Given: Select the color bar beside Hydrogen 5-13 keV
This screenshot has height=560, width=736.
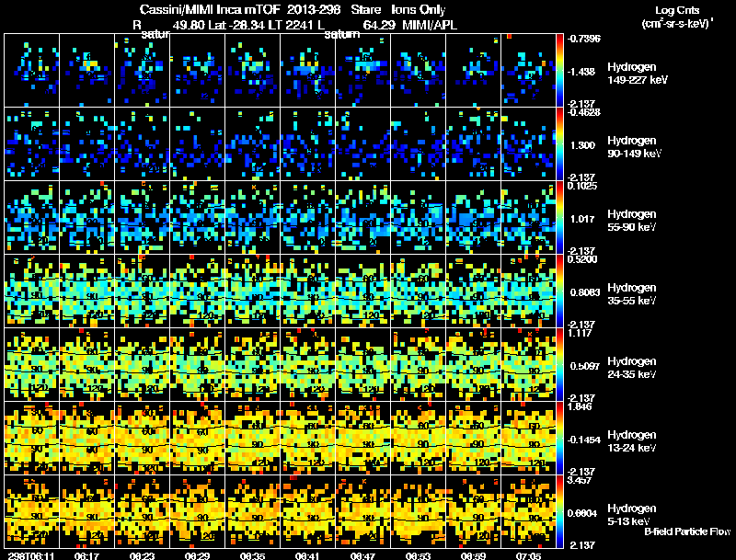Looking at the screenshot, I should [559, 512].
